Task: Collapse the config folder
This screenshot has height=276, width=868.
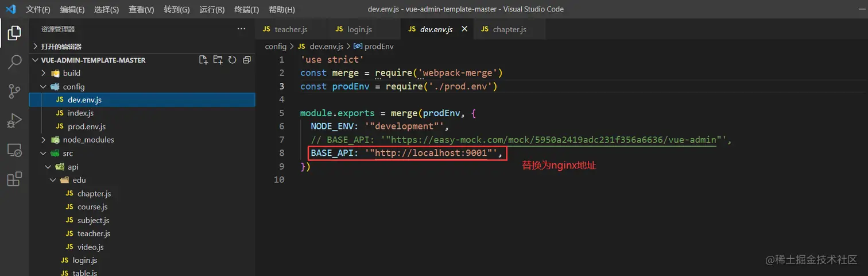Action: point(73,87)
